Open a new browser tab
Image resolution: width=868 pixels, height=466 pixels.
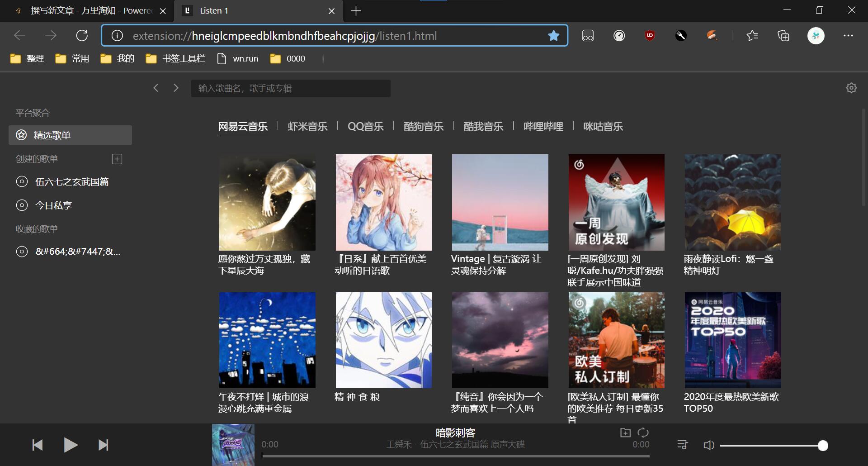coord(356,11)
